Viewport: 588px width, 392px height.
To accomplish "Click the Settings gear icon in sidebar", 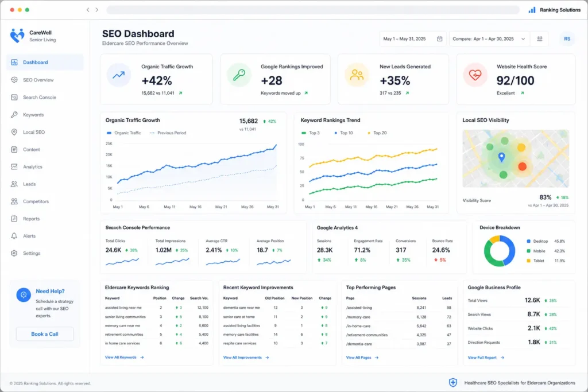I will point(14,253).
